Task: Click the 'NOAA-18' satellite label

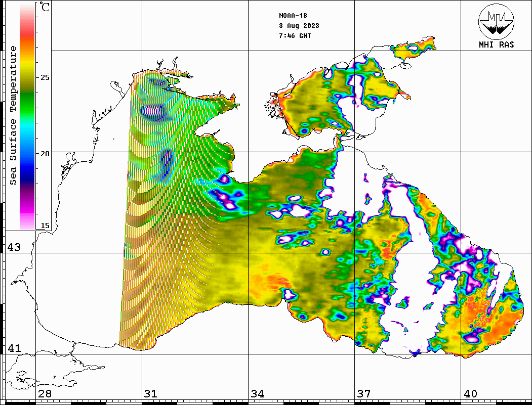Action: point(293,16)
